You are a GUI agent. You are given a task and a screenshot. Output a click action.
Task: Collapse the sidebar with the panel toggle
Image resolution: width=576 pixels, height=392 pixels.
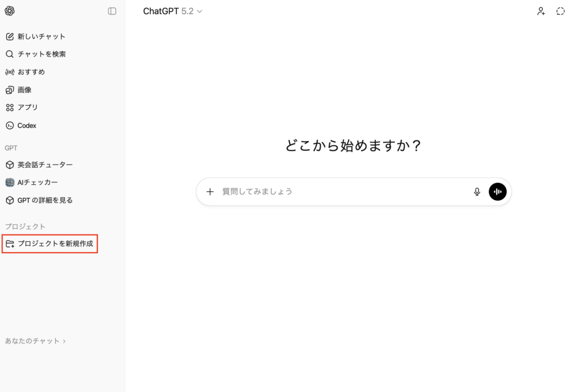(x=112, y=11)
